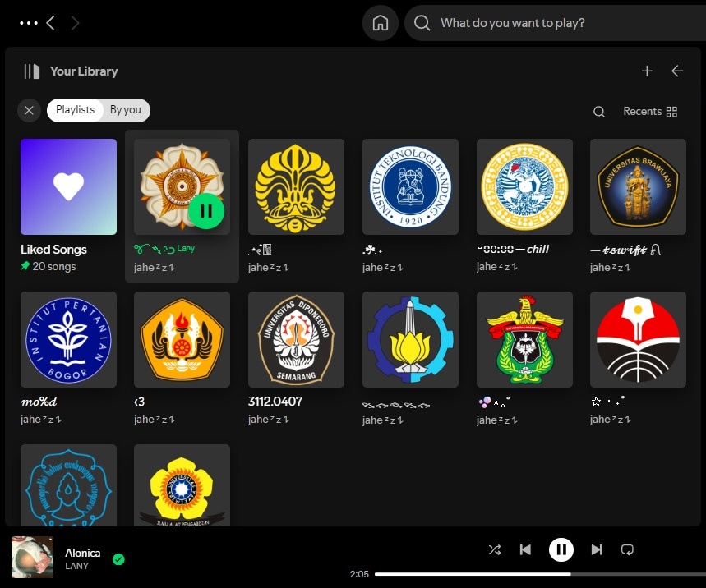Go forward with the right arrow
Viewport: 706px width, 588px height.
[75, 23]
